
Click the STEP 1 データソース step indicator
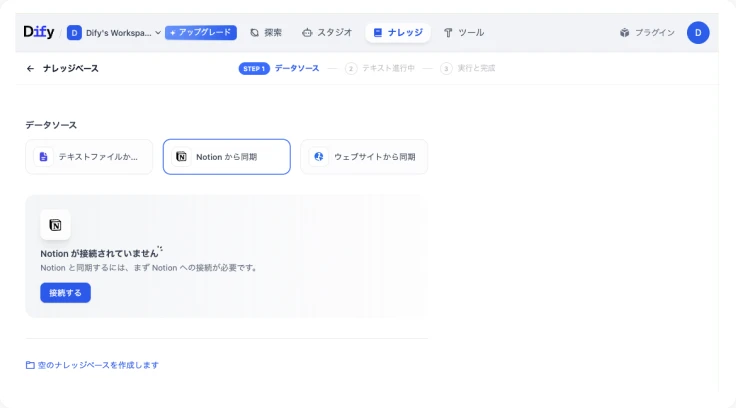coord(279,69)
